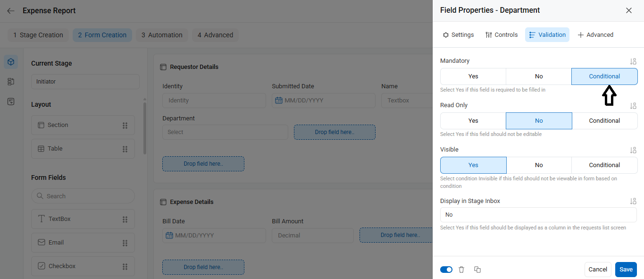Viewport: 644px width, 279px height.
Task: Set Read Only to Conditional
Action: 604,121
